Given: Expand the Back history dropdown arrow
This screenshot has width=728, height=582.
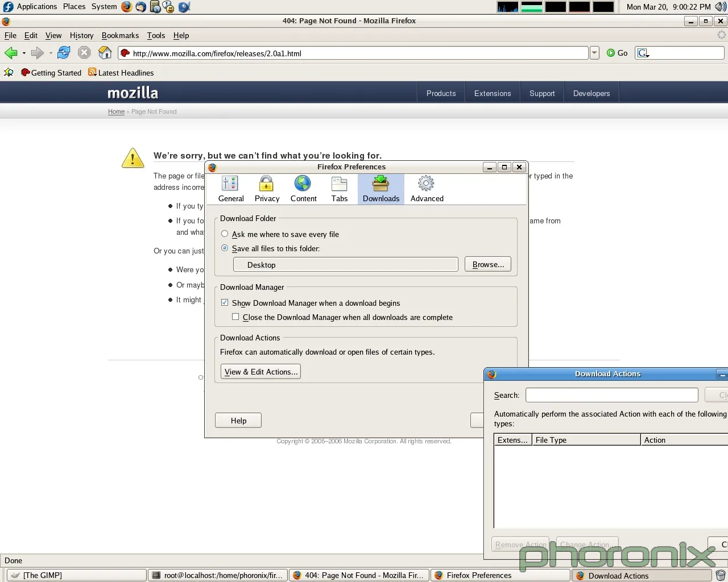Looking at the screenshot, I should (x=24, y=53).
